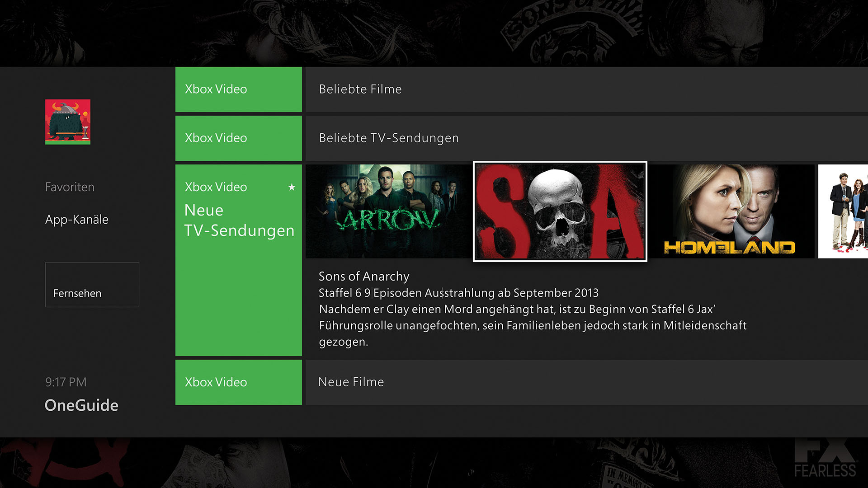Click the OneGuide title
This screenshot has width=868, height=488.
(x=81, y=405)
